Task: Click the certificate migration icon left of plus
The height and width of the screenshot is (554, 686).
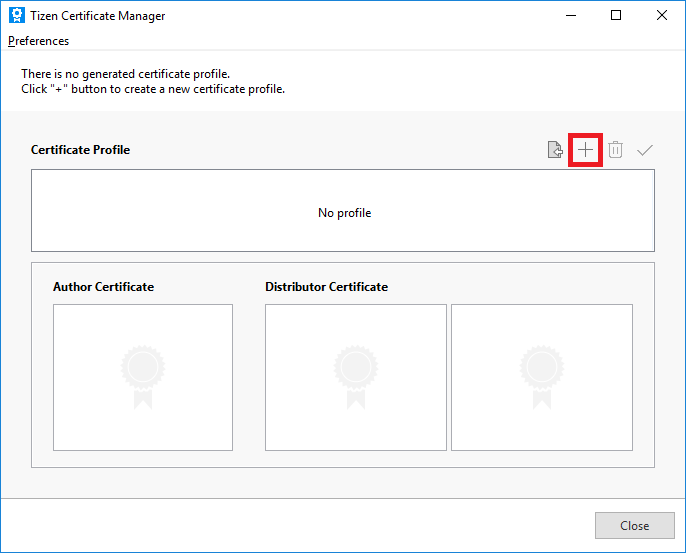Action: [555, 150]
